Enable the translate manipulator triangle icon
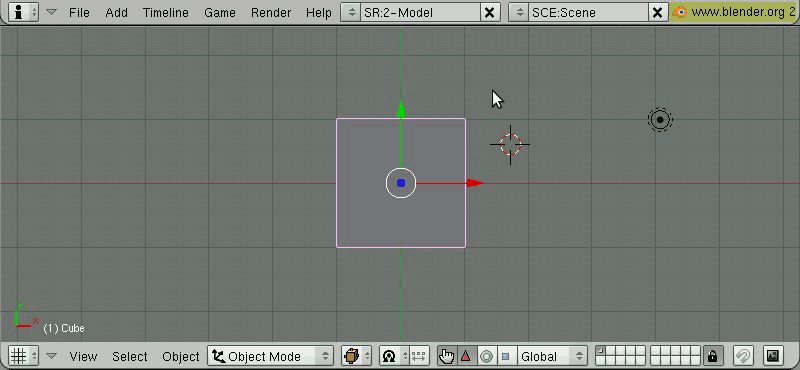This screenshot has width=800, height=370. 465,356
